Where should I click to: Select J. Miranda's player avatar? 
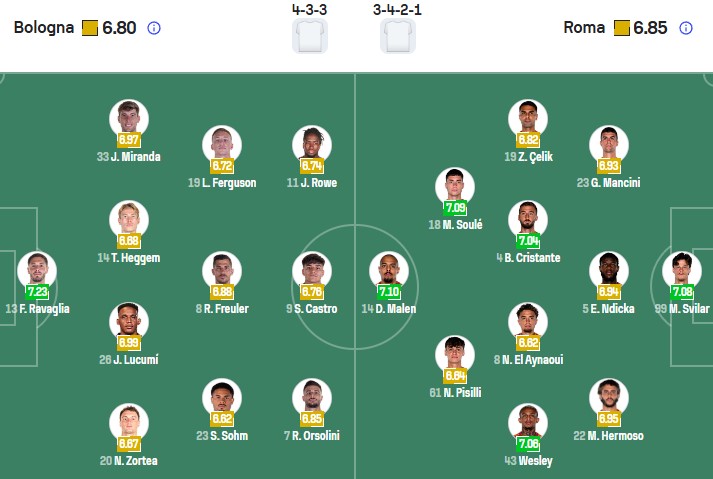129,119
